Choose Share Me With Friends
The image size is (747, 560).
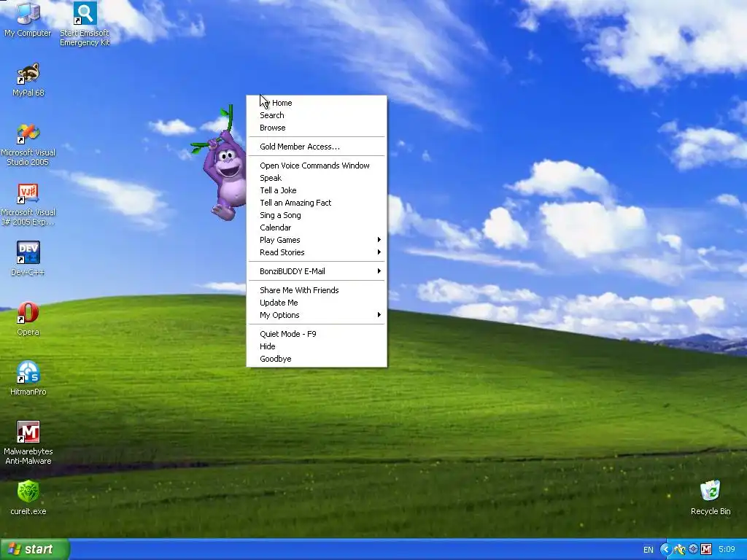[x=317, y=290]
